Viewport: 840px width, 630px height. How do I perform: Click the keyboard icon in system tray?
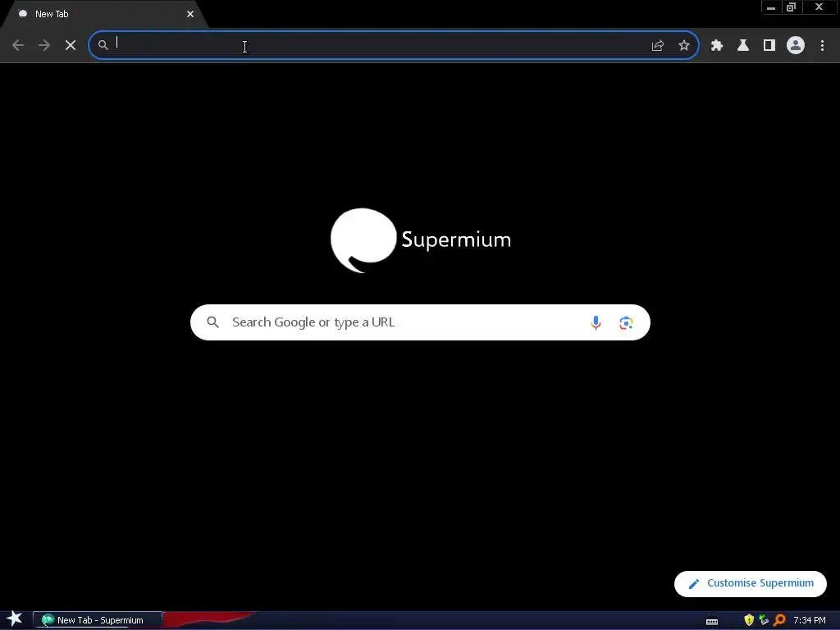(x=712, y=620)
